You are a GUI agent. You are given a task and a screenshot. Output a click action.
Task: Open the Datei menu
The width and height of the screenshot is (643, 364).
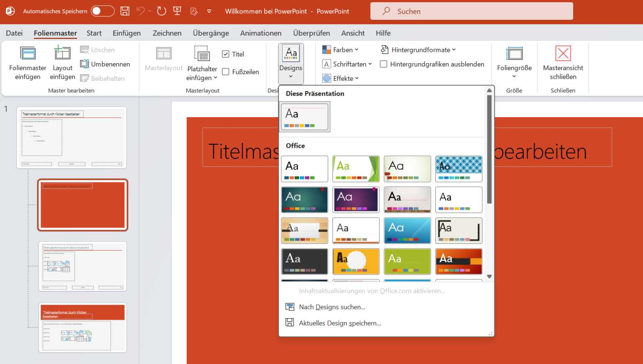click(x=14, y=33)
